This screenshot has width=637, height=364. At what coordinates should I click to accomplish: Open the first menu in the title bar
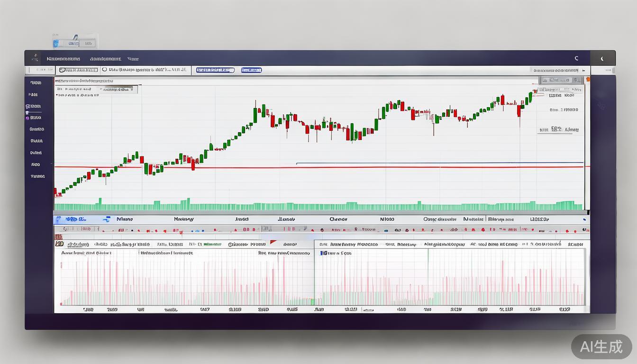pos(63,59)
